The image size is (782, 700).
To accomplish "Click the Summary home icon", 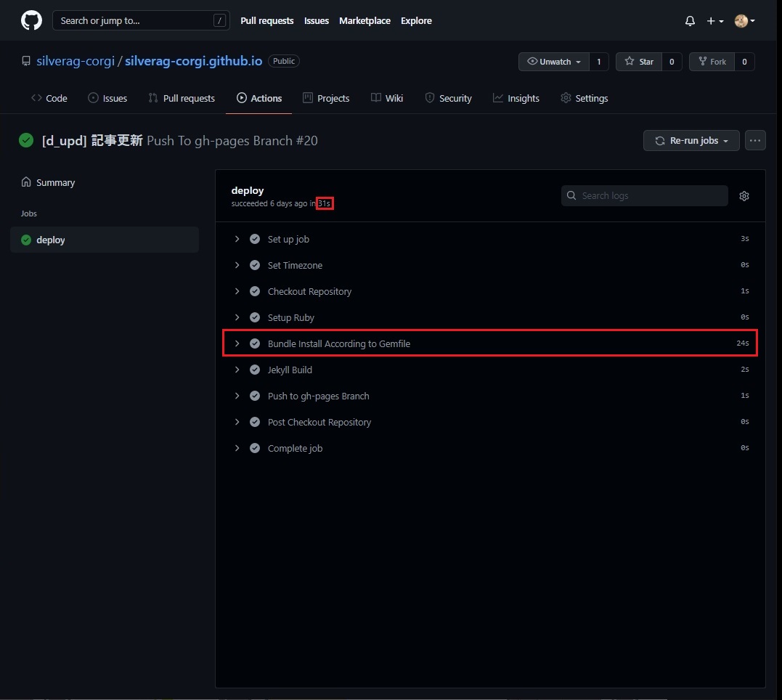I will point(26,182).
